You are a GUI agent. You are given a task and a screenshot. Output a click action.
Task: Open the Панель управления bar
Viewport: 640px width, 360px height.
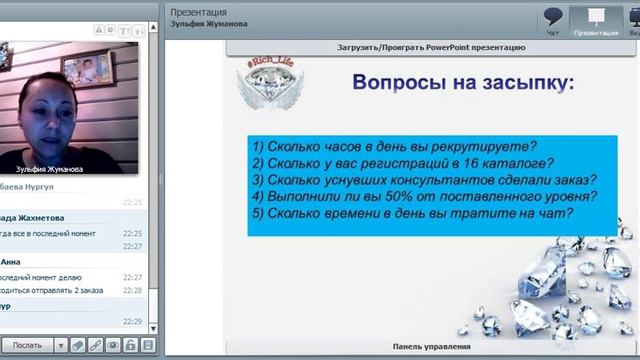(431, 347)
